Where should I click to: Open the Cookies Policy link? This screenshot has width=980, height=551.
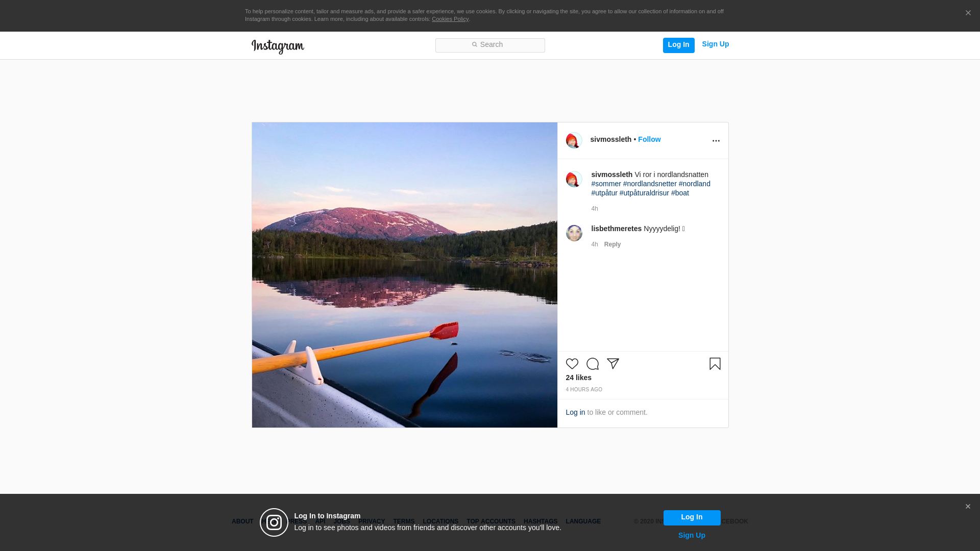coord(450,19)
